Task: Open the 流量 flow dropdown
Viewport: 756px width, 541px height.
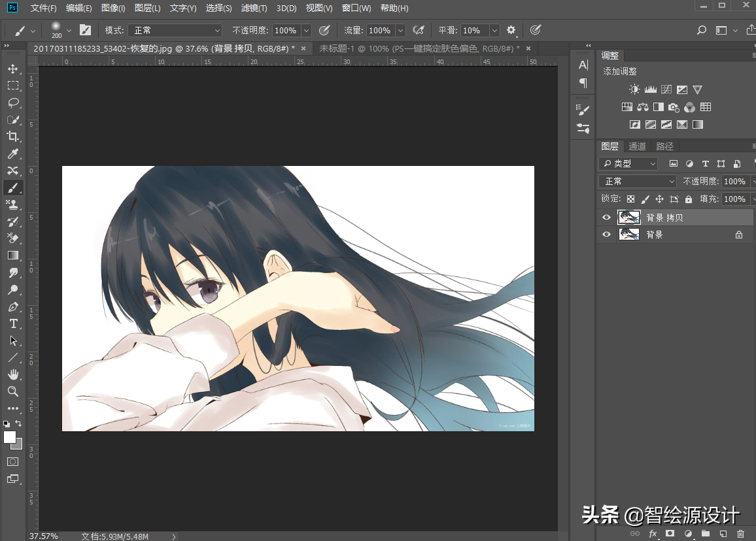Action: 400,30
